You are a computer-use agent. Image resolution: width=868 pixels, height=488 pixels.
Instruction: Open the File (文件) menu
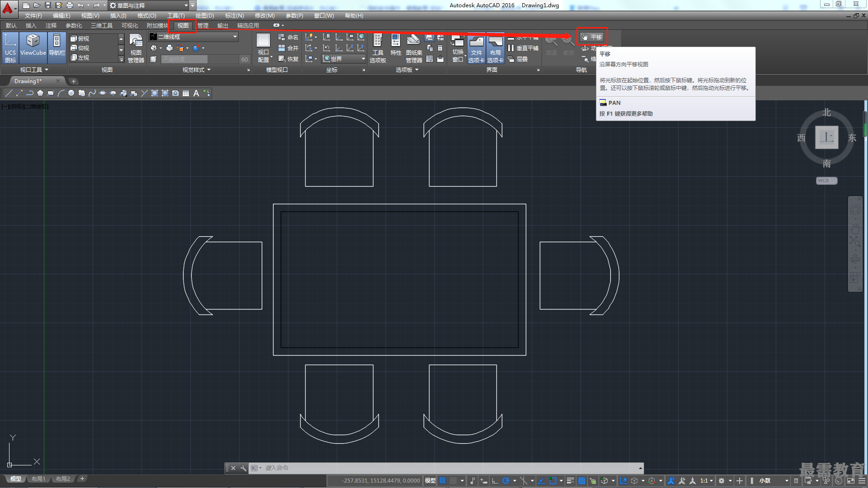point(33,16)
